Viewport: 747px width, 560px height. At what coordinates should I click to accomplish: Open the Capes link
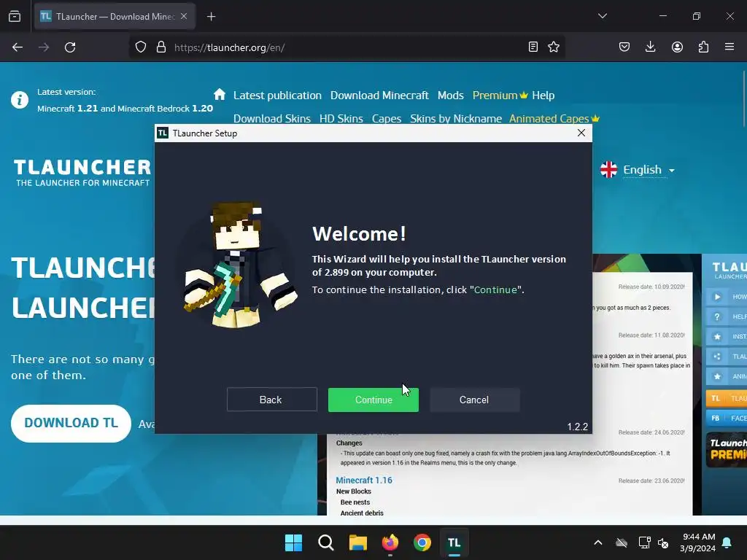coord(387,118)
